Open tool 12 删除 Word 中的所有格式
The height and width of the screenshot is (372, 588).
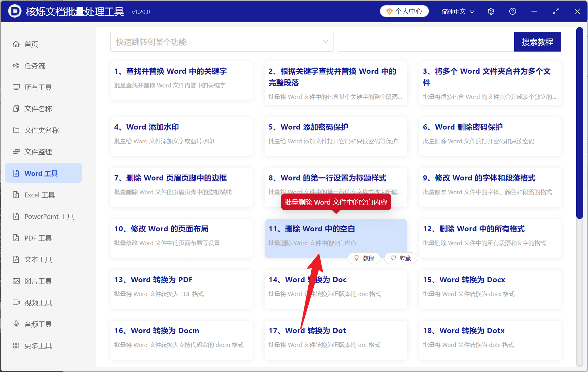coord(490,239)
